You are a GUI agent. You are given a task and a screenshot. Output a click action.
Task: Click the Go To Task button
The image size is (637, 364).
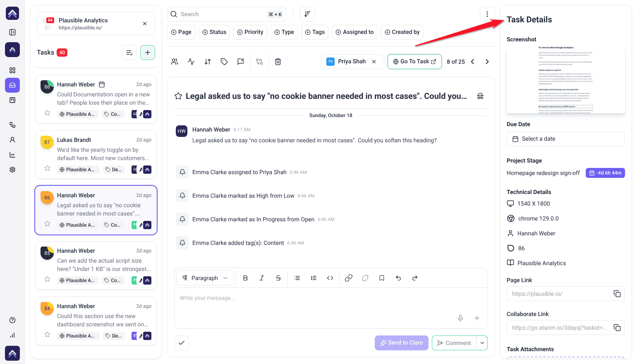point(414,62)
